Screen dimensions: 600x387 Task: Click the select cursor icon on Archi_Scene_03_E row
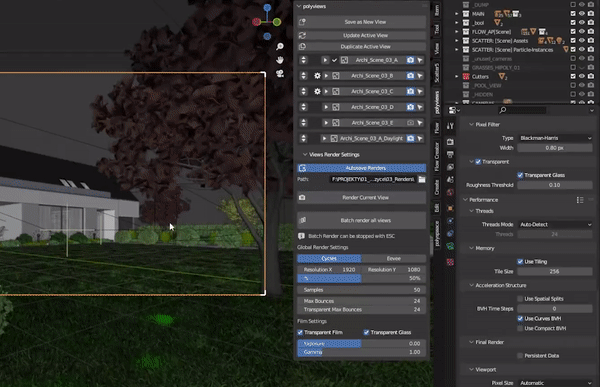point(420,123)
